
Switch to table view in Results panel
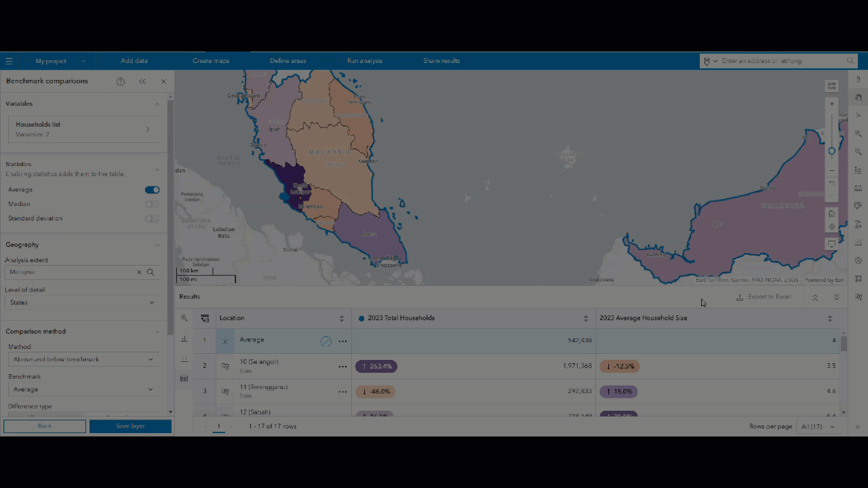point(183,378)
